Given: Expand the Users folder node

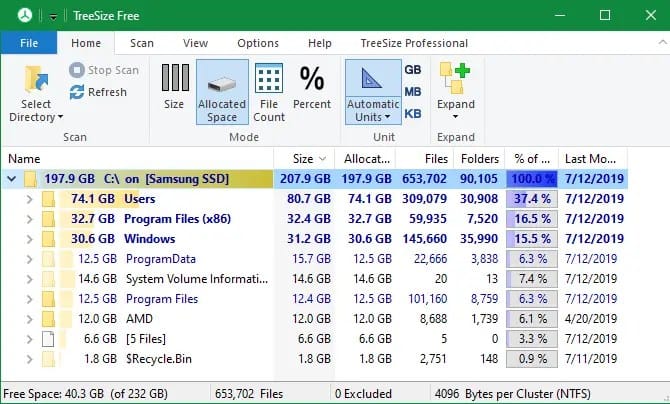Looking at the screenshot, I should 29,199.
